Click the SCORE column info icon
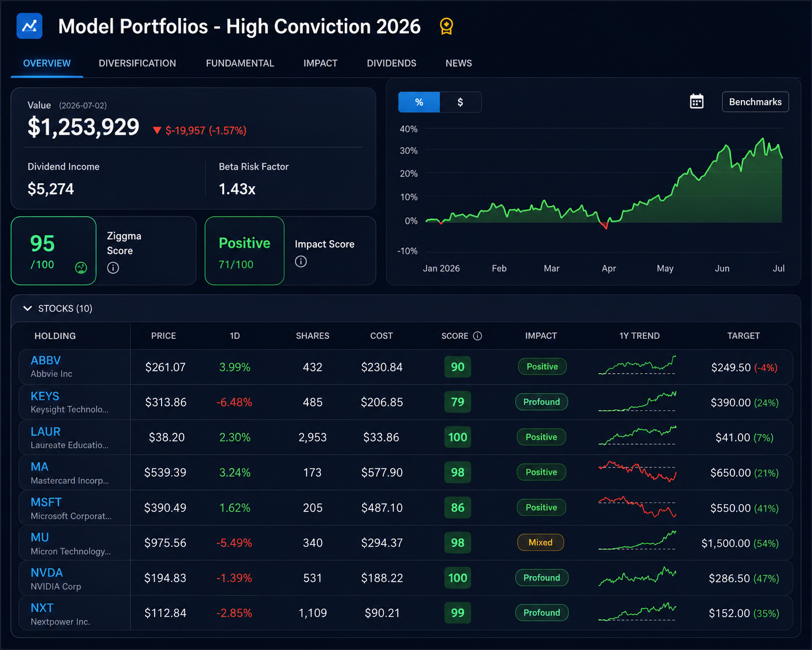The height and width of the screenshot is (650, 812). 477,336
